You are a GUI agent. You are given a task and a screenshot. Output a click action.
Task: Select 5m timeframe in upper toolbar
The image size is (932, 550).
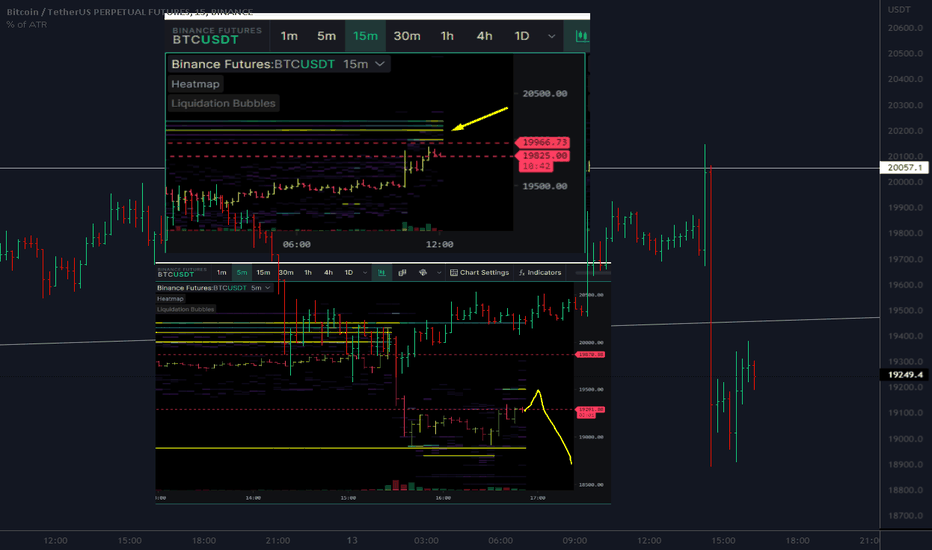(326, 36)
